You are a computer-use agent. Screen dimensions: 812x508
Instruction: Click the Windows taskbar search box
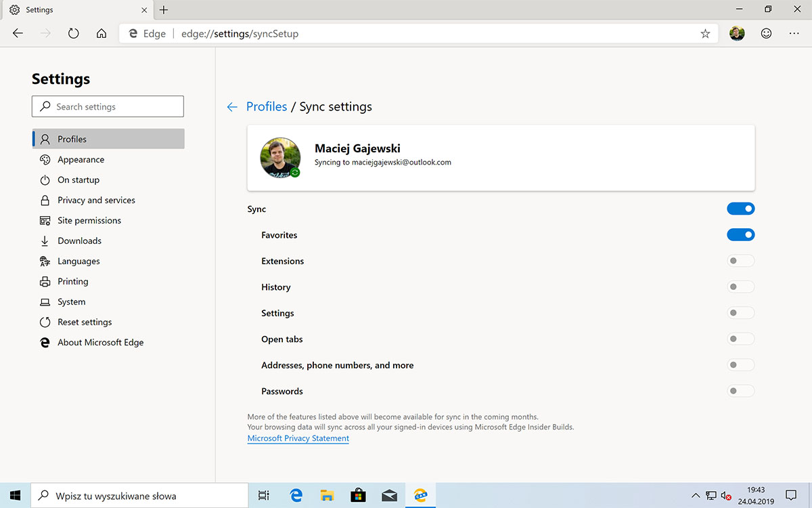(140, 496)
